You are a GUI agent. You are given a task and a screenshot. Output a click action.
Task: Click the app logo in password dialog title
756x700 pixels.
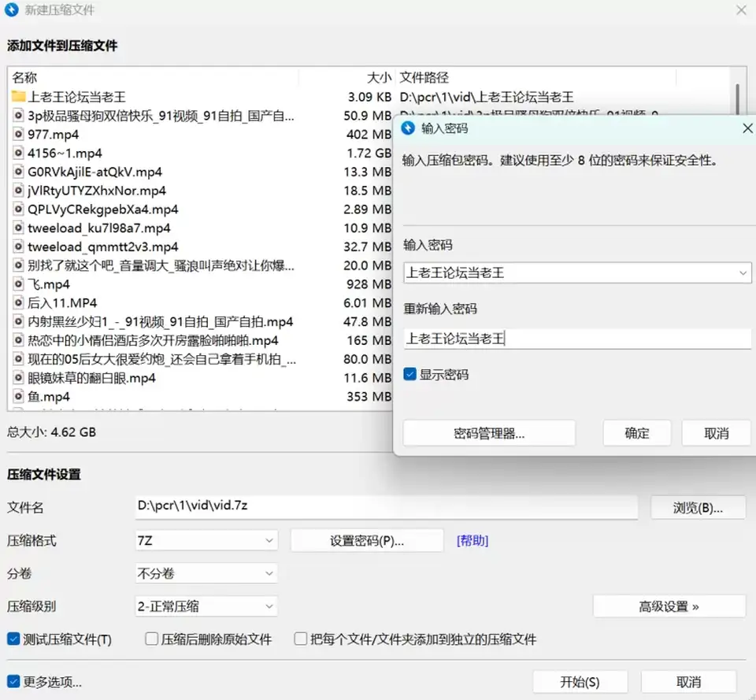point(408,128)
